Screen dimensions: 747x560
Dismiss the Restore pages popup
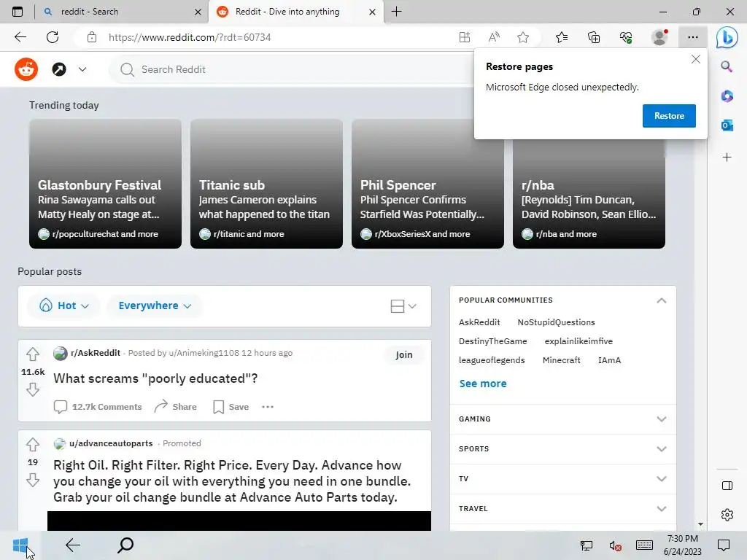coord(695,59)
